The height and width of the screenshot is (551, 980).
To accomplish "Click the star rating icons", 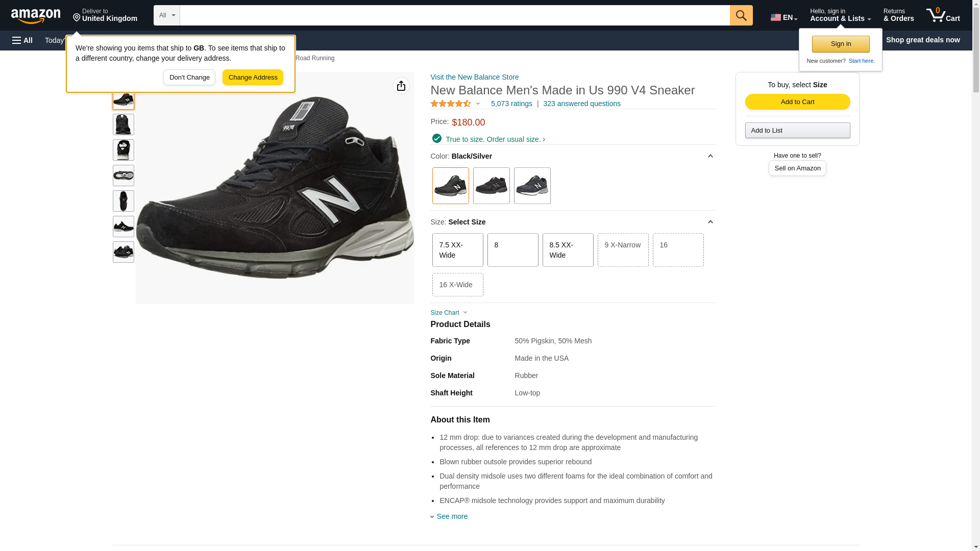I will 451,104.
